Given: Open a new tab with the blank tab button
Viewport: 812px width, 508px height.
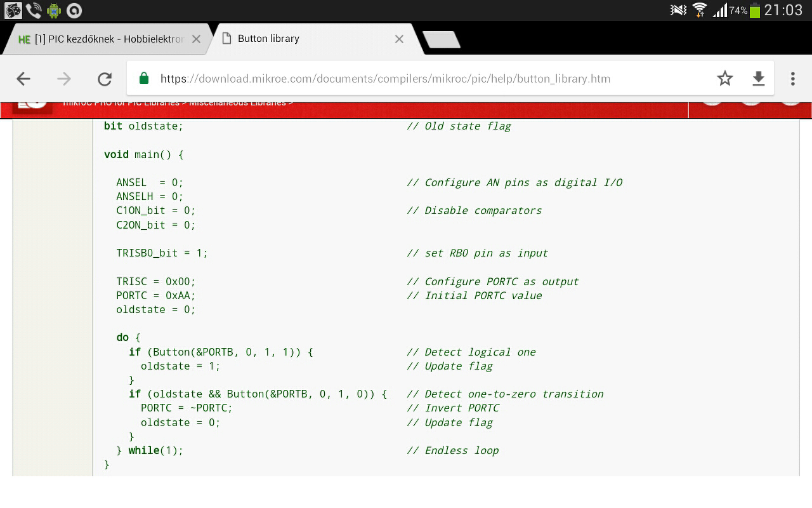Looking at the screenshot, I should coord(442,39).
